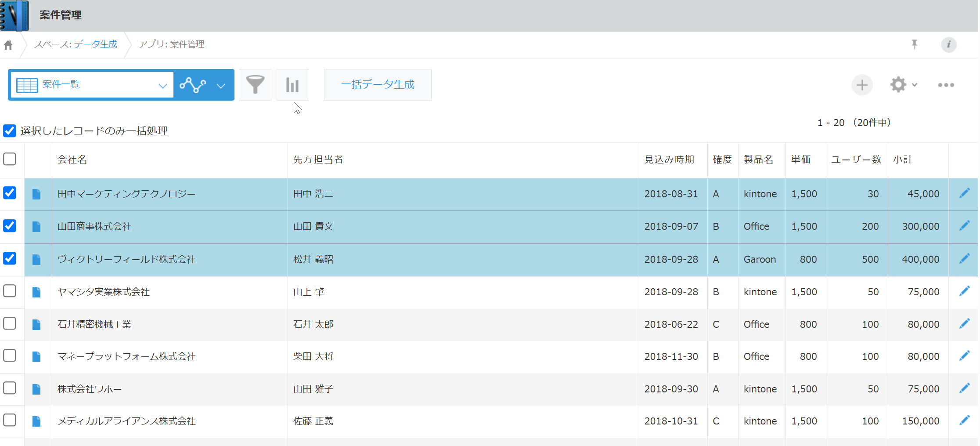Open the bar chart aggregate icon
This screenshot has width=980, height=446.
pyautogui.click(x=292, y=85)
